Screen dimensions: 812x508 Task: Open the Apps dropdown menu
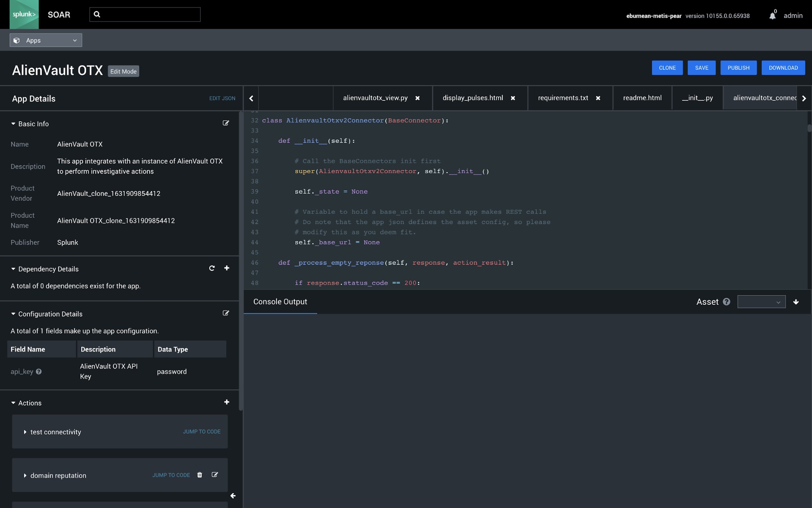click(46, 40)
